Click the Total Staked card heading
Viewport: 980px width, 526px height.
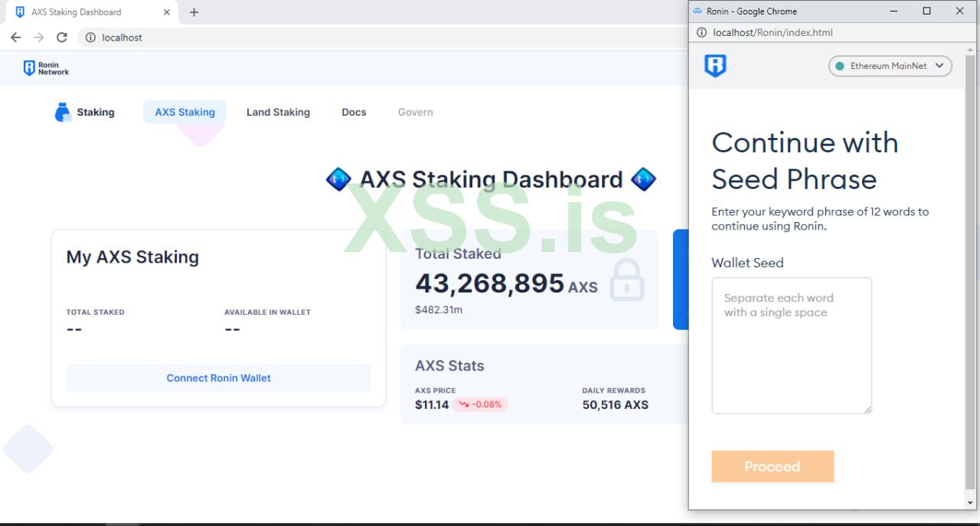pos(458,253)
